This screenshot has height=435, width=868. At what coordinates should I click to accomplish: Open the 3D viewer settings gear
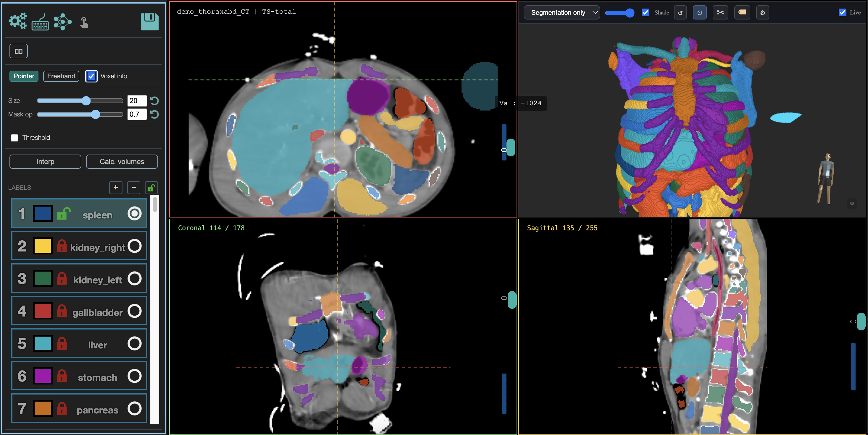click(763, 13)
